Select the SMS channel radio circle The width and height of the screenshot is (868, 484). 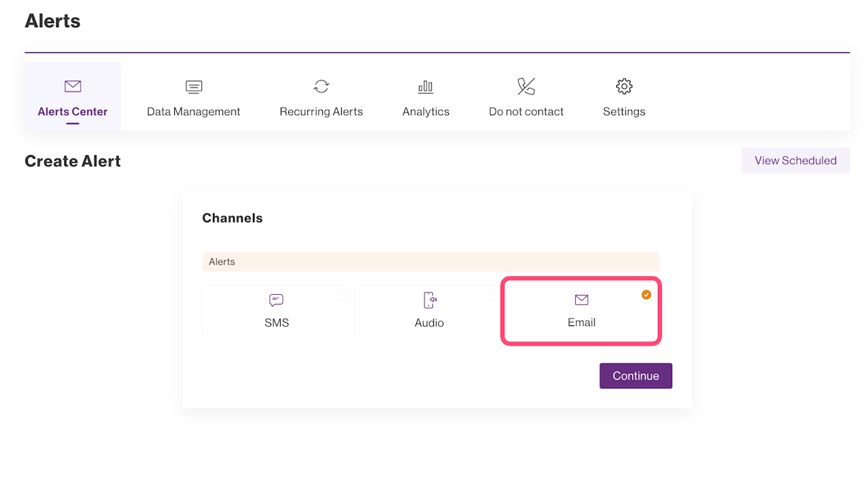click(342, 294)
